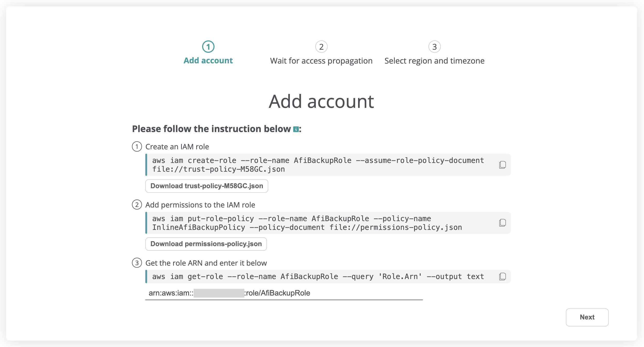This screenshot has height=347, width=644.
Task: Select region and timezone step label
Action: pos(434,61)
